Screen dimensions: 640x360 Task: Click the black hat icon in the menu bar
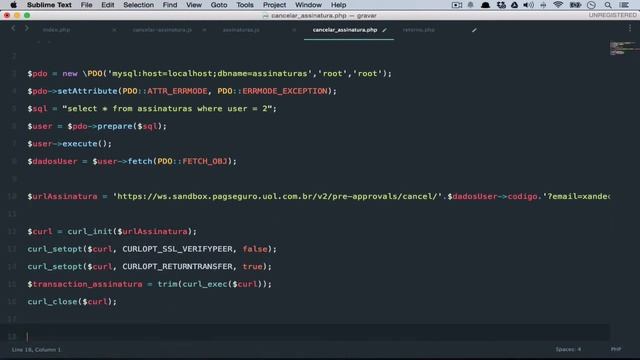pyautogui.click(x=485, y=5)
